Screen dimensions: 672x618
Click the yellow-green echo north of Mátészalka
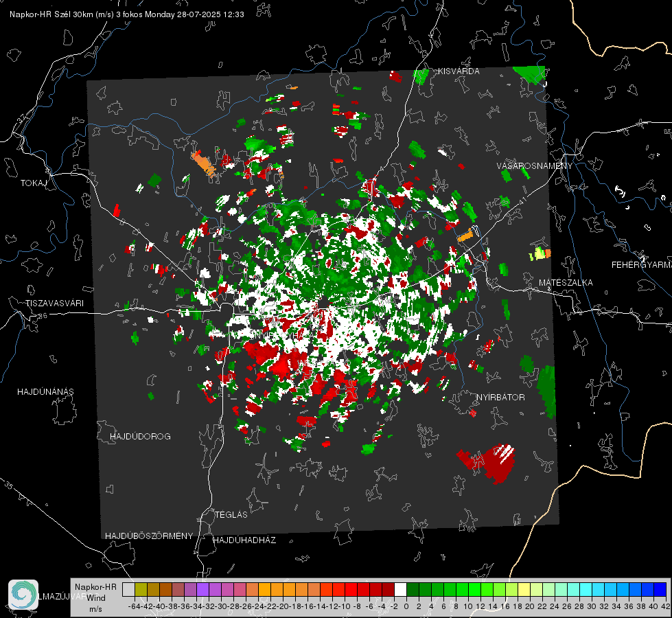[540, 254]
